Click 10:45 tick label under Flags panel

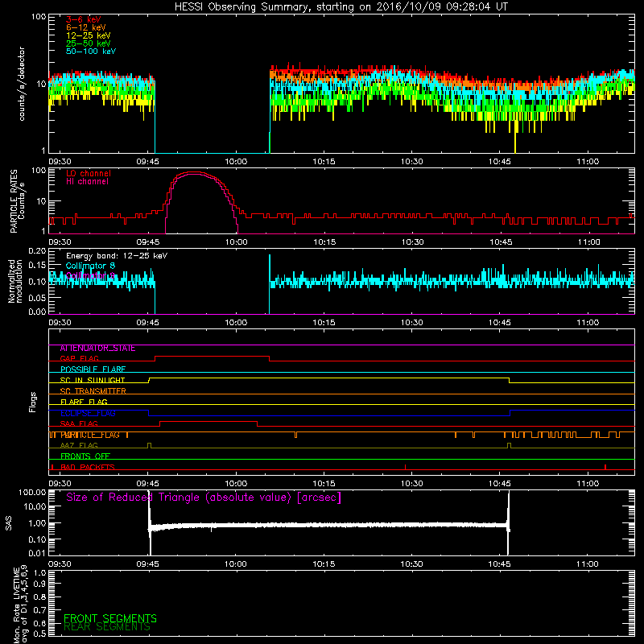499,484
